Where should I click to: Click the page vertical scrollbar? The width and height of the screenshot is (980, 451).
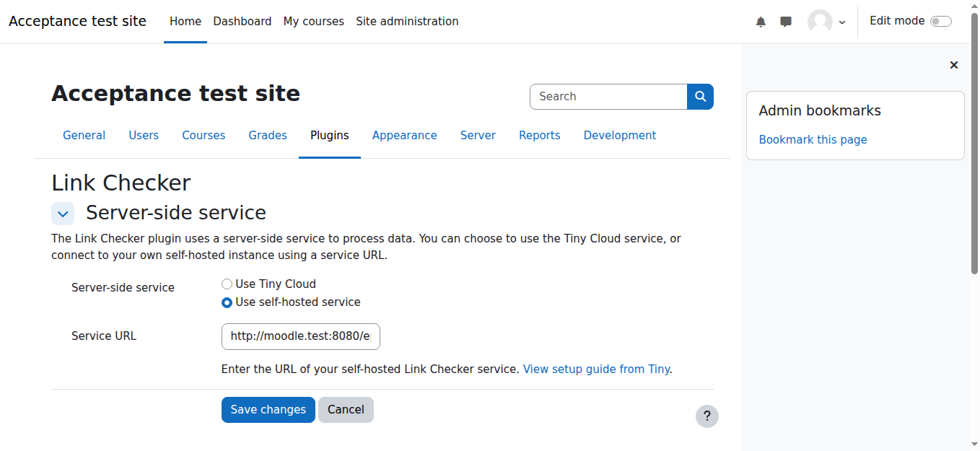974,144
